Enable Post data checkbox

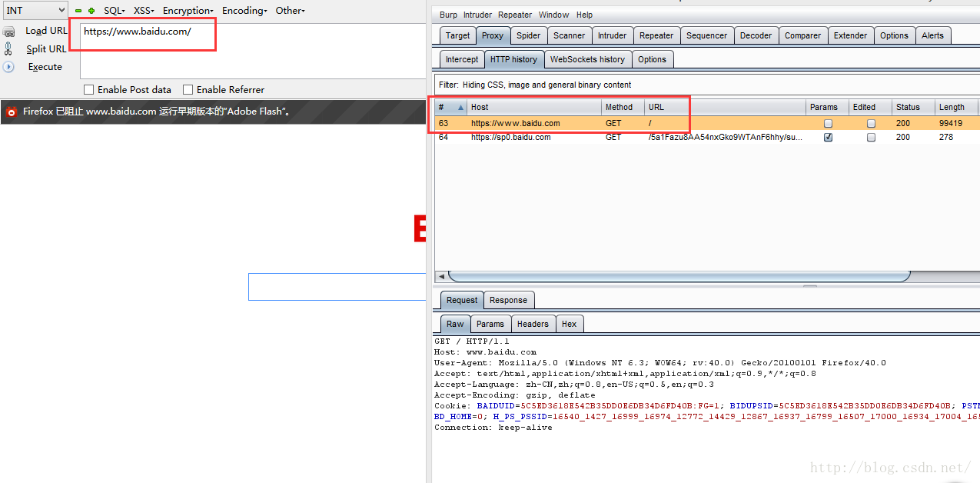[88, 90]
